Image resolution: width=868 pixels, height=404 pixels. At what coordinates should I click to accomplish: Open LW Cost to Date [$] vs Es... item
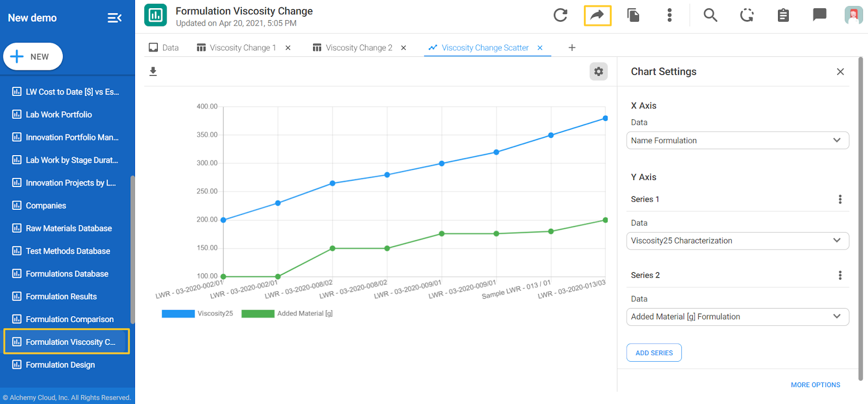point(67,92)
